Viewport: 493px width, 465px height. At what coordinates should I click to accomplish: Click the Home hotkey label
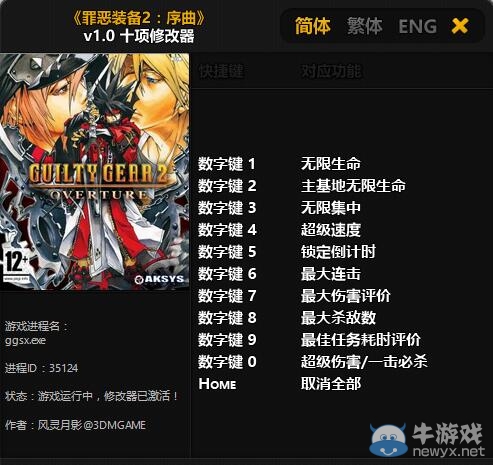pyautogui.click(x=217, y=384)
